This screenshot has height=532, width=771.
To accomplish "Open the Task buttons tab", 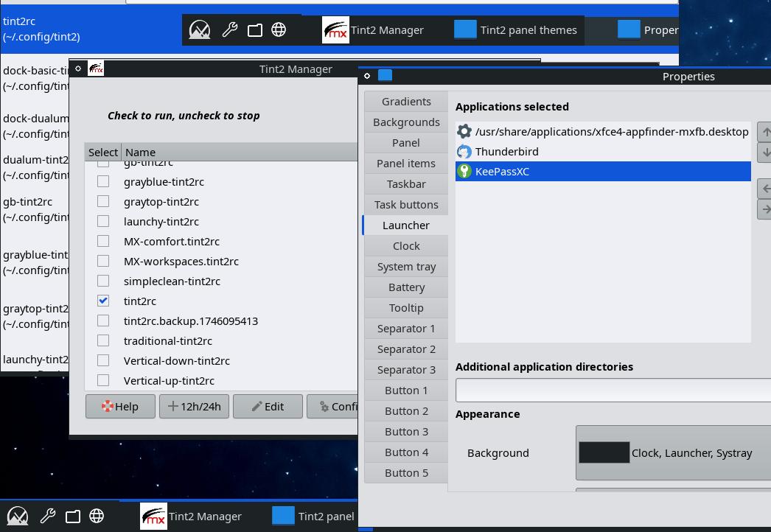I will pyautogui.click(x=406, y=205).
